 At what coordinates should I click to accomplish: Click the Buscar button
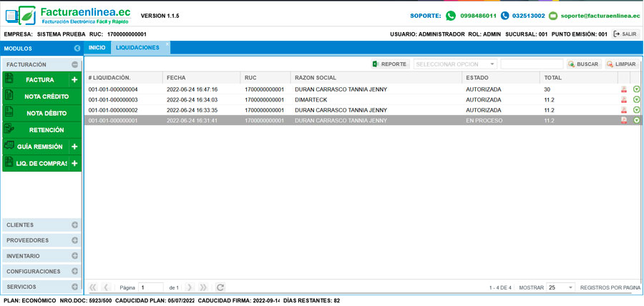583,64
